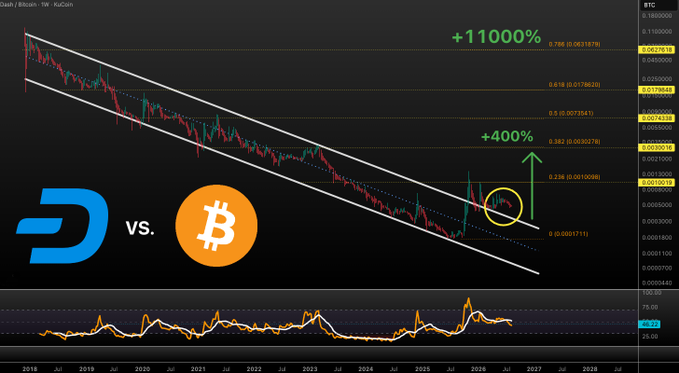Click the yellow 0.0074338 price label
The image size is (679, 373).
point(656,118)
